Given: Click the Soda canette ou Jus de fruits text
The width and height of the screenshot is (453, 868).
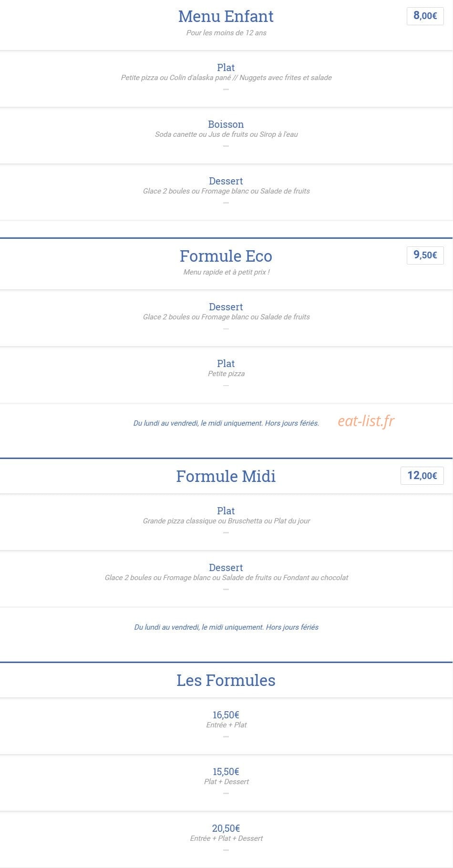Looking at the screenshot, I should pyautogui.click(x=226, y=134).
